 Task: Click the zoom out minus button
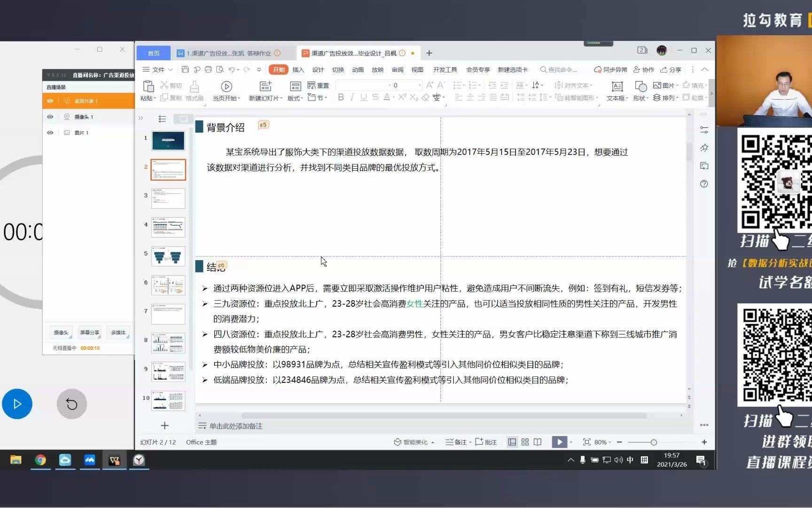click(x=619, y=442)
